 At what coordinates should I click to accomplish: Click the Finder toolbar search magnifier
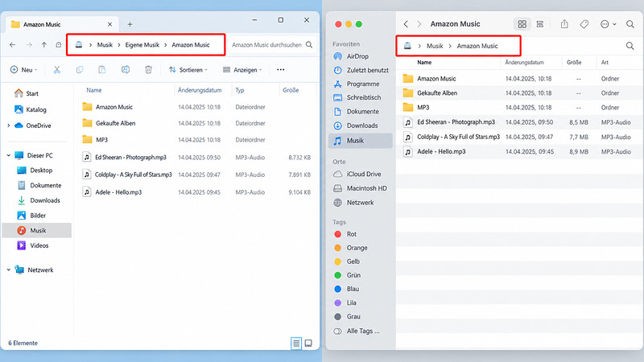(x=630, y=24)
